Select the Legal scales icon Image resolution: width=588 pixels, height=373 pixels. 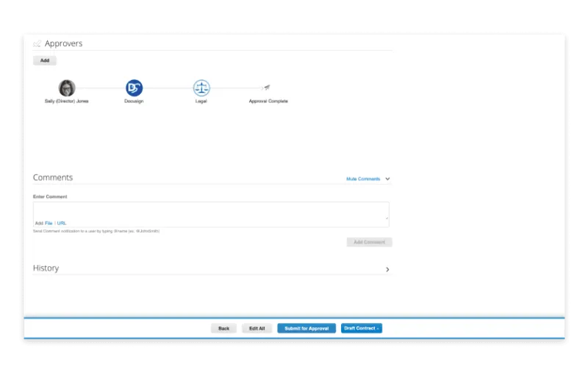coord(201,88)
